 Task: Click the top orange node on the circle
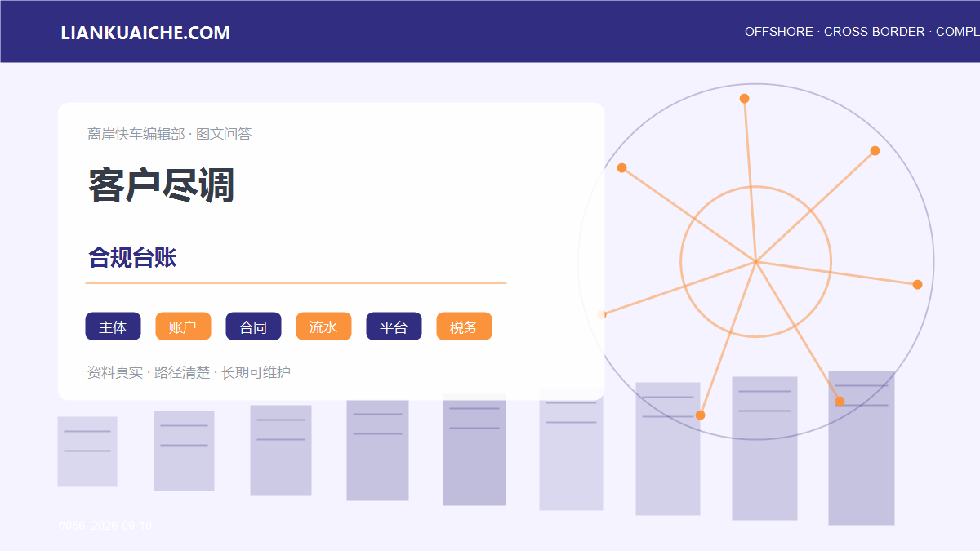(x=744, y=99)
